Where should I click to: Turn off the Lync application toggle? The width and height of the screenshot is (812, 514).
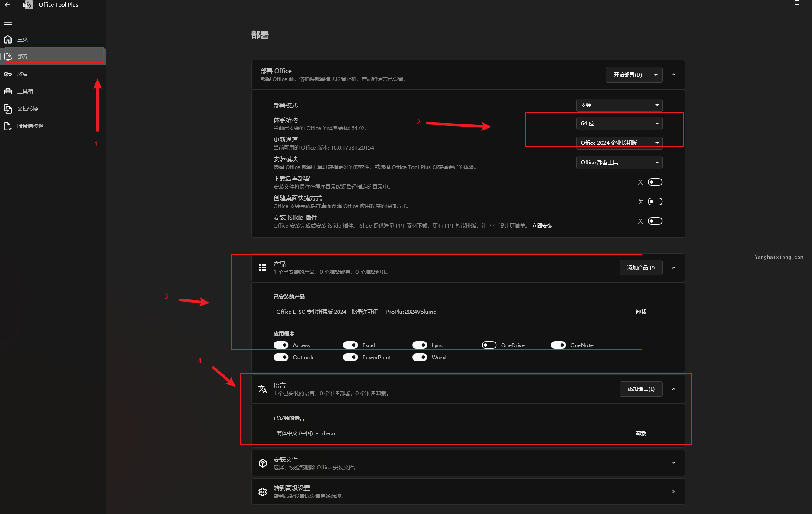(x=420, y=345)
